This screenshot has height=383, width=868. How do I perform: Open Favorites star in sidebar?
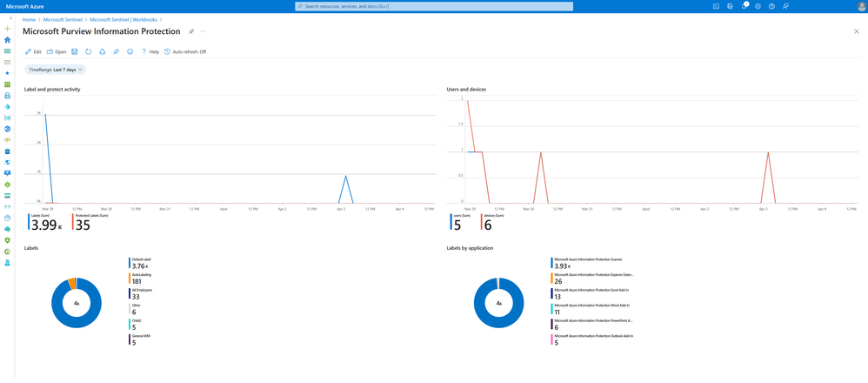[7, 73]
